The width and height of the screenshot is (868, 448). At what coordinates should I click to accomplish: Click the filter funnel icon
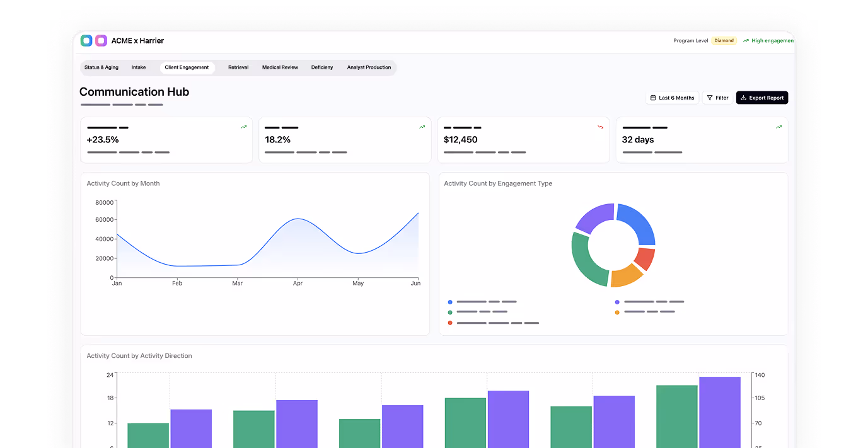tap(709, 98)
